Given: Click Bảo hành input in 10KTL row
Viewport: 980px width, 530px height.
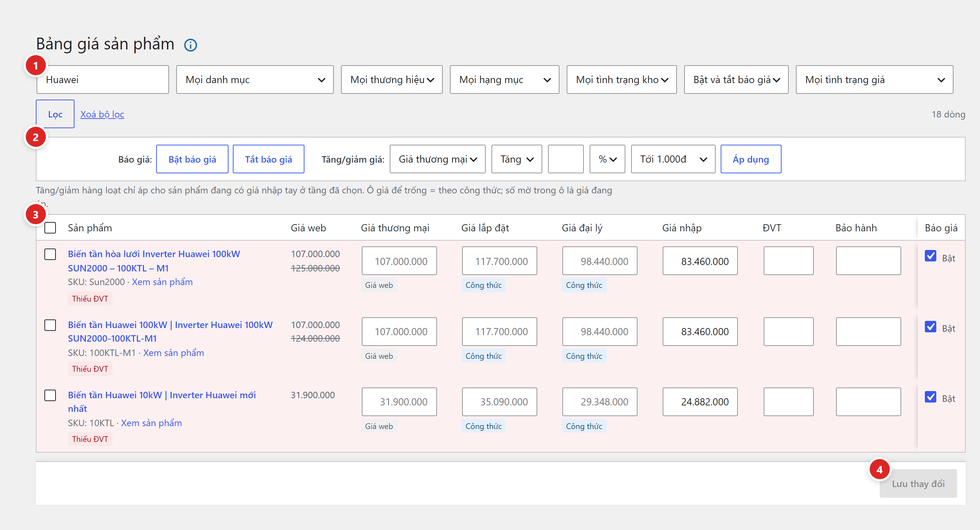Looking at the screenshot, I should click(x=868, y=402).
